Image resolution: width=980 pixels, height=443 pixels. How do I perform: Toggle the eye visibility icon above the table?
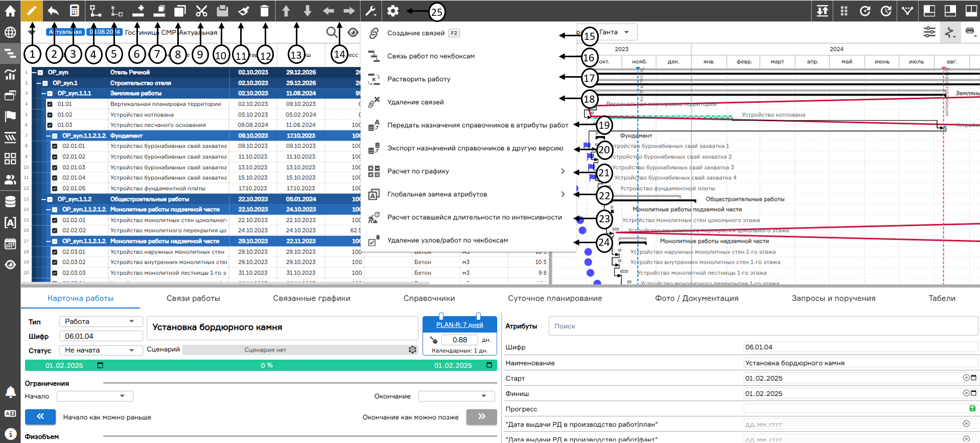(x=353, y=32)
